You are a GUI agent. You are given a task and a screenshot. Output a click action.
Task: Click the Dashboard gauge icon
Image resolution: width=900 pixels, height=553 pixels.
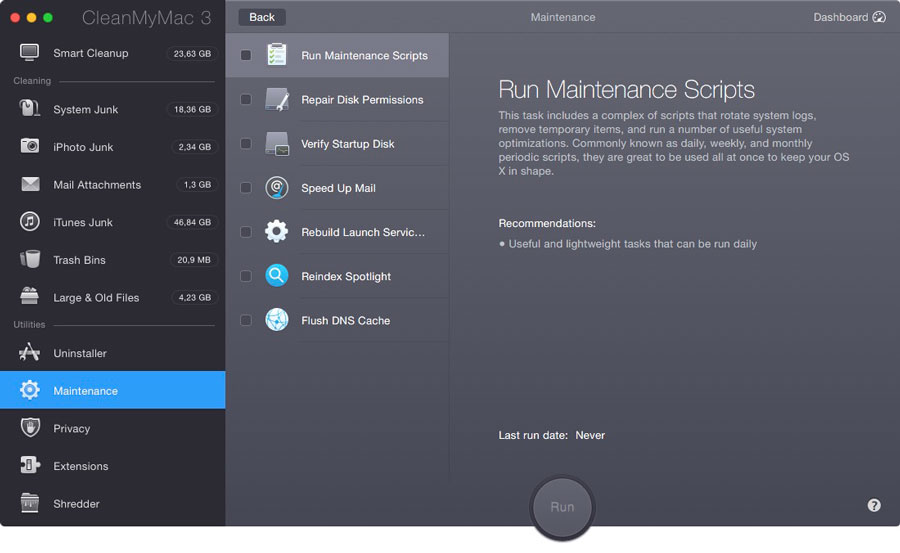[879, 17]
